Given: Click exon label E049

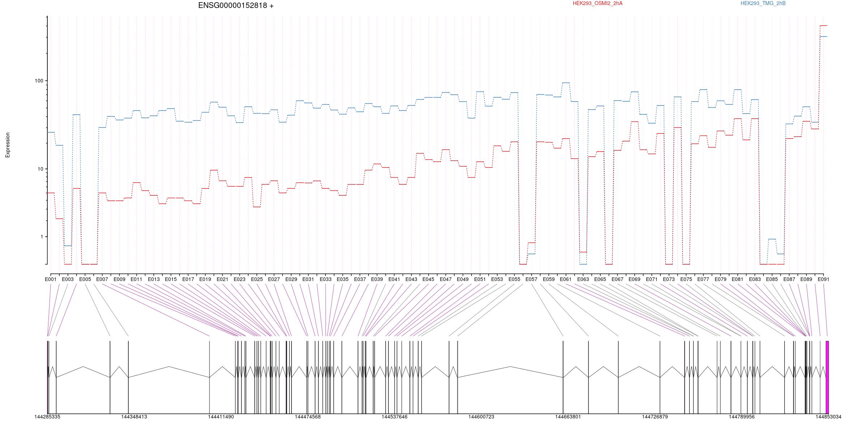Looking at the screenshot, I should [x=463, y=279].
